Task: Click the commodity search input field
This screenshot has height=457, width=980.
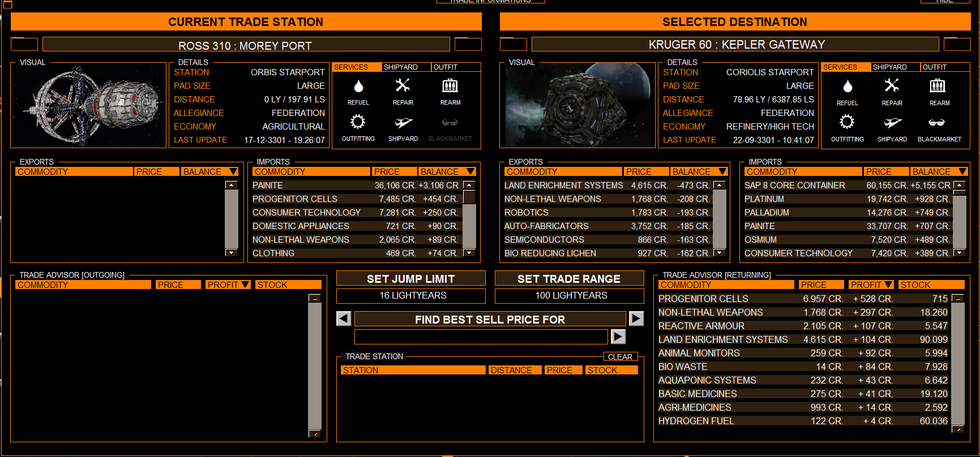Action: (x=481, y=337)
